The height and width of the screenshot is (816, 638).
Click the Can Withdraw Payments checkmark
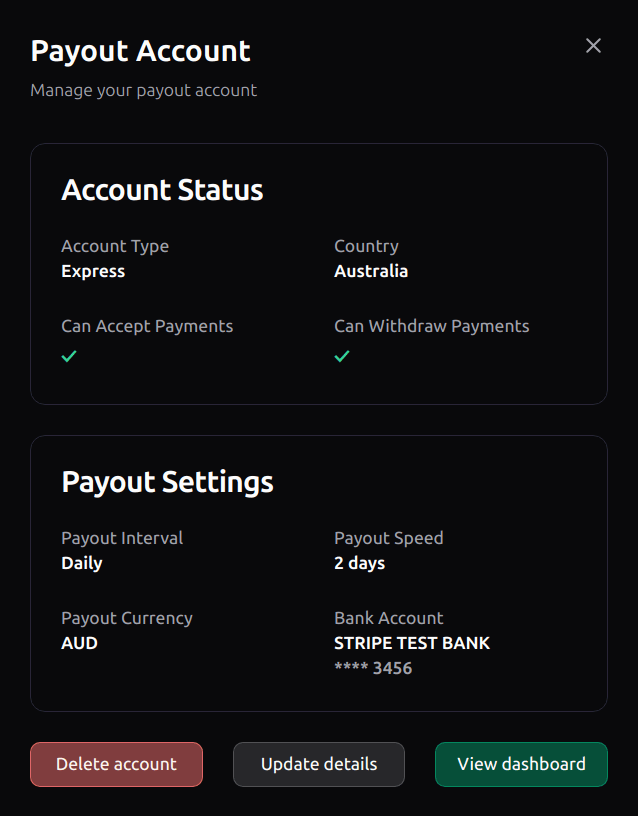[342, 356]
